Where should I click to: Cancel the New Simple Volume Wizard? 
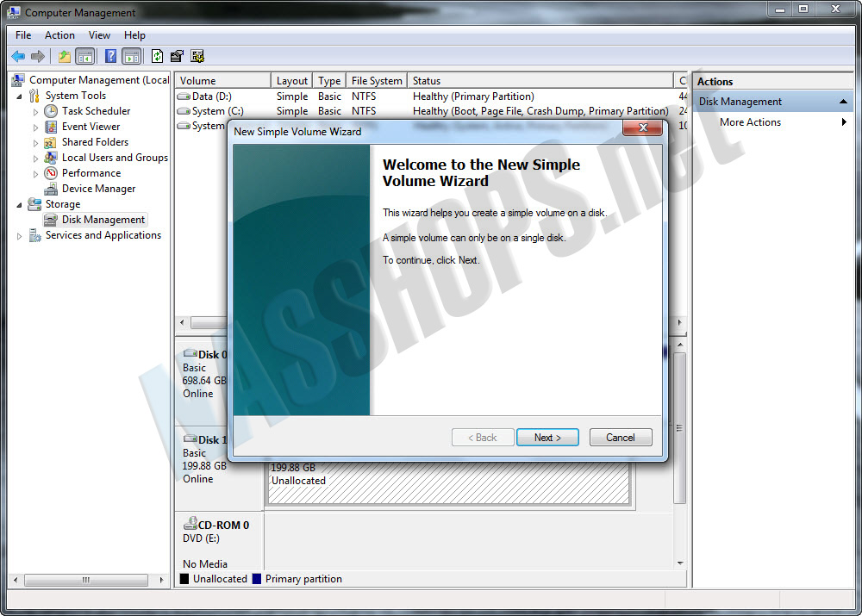pos(621,438)
